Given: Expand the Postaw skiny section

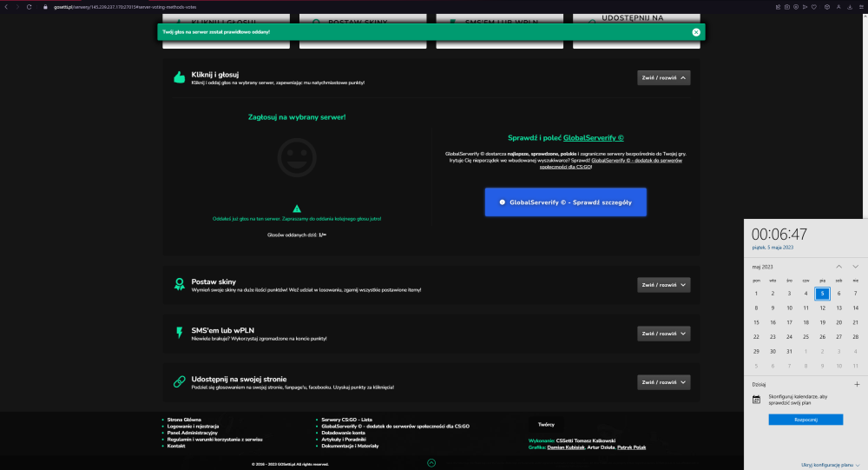Looking at the screenshot, I should tap(664, 285).
